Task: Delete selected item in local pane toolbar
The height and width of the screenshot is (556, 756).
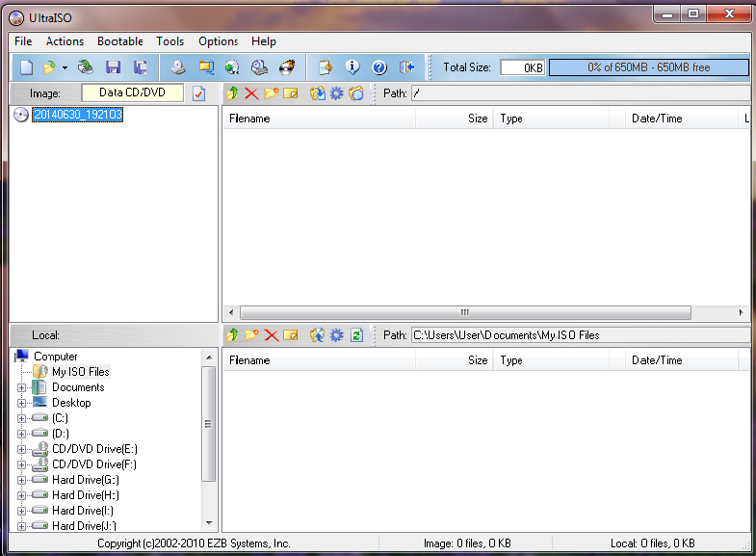Action: click(272, 334)
